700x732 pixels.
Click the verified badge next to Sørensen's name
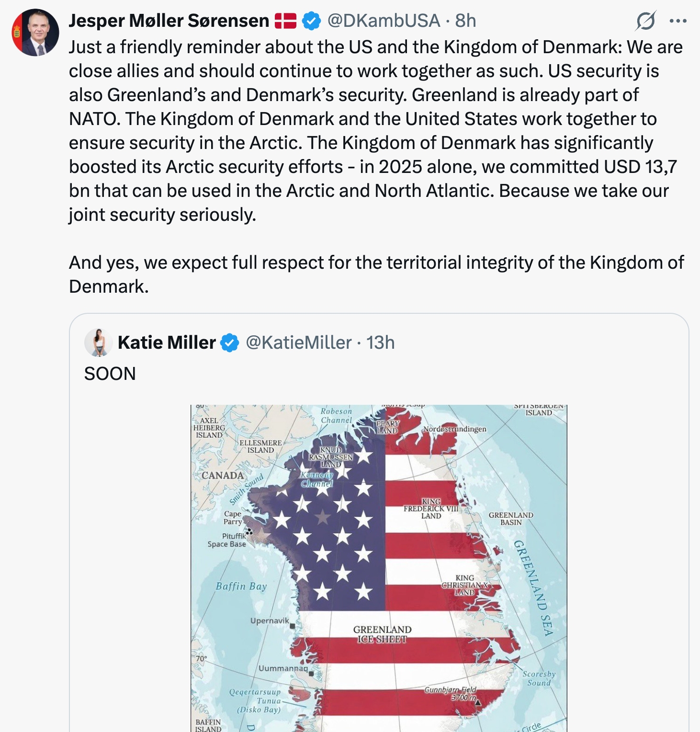pyautogui.click(x=312, y=21)
